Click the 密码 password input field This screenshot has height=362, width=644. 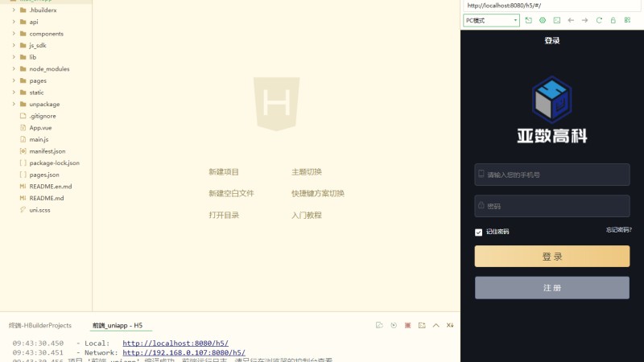coord(552,206)
